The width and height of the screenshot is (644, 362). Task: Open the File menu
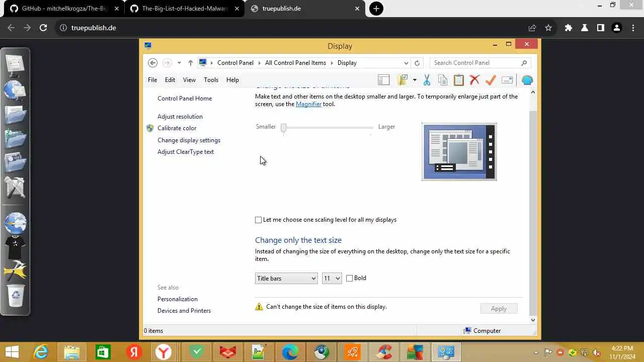(x=152, y=80)
